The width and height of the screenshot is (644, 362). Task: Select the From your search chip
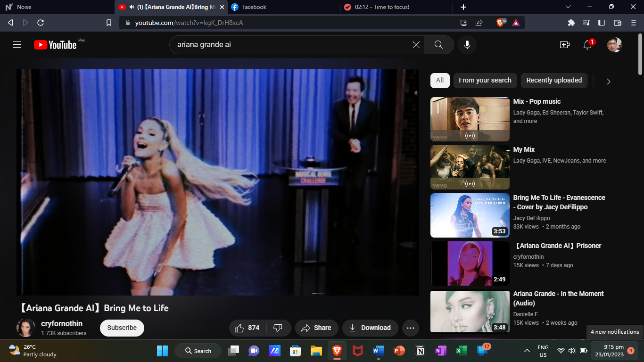pos(485,80)
